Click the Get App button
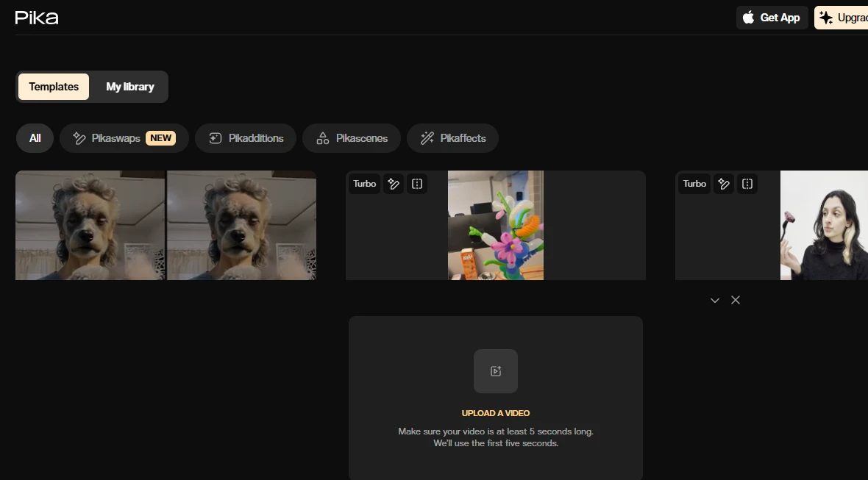 [772, 17]
